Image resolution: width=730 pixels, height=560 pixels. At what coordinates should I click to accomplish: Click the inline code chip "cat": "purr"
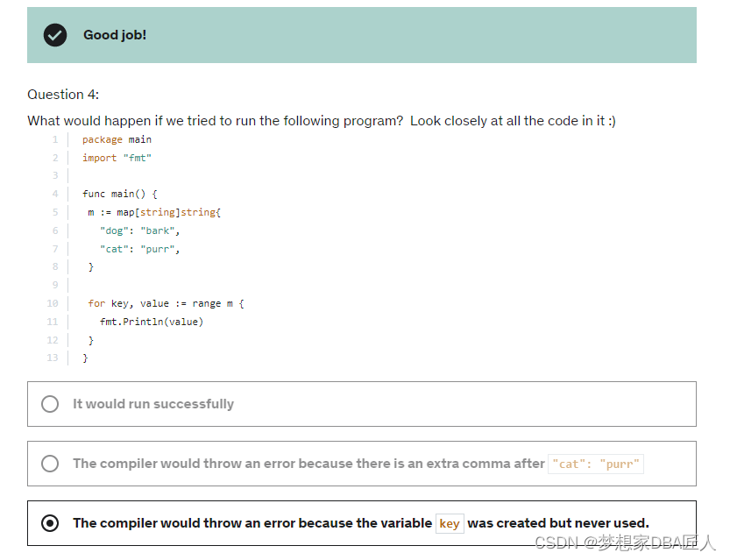tap(596, 464)
